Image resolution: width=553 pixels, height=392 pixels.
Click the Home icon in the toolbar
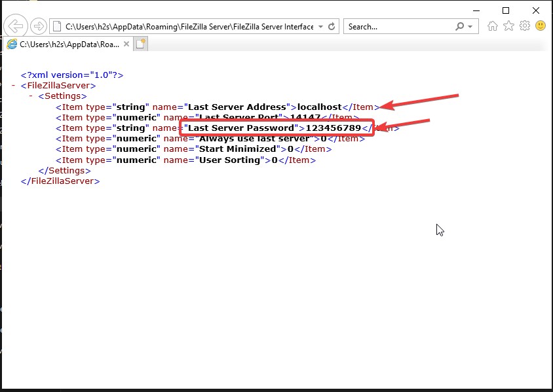(493, 26)
